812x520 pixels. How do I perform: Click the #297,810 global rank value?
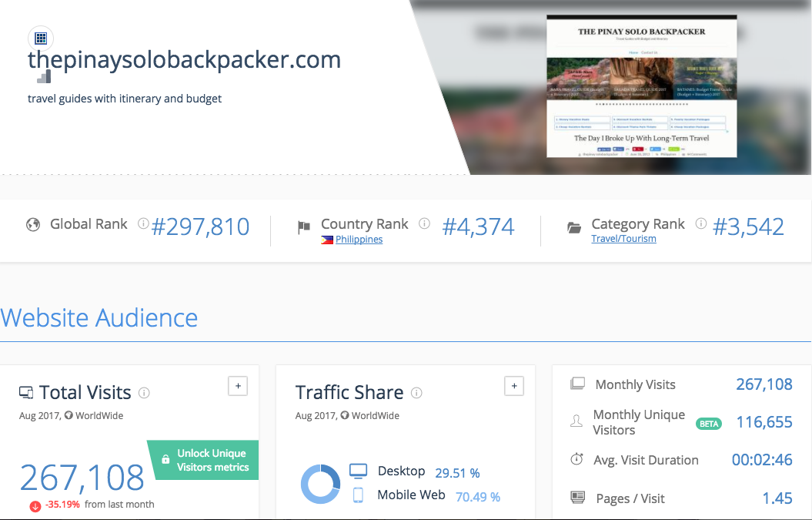coord(200,227)
